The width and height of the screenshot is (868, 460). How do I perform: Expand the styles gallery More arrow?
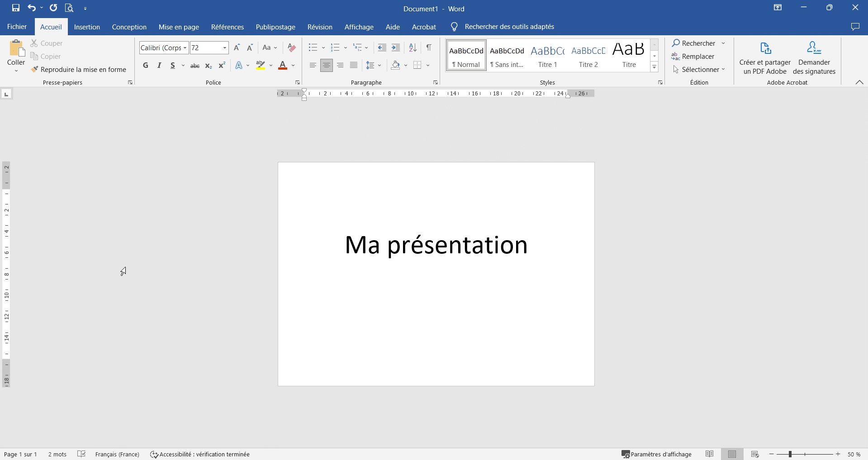(x=654, y=67)
